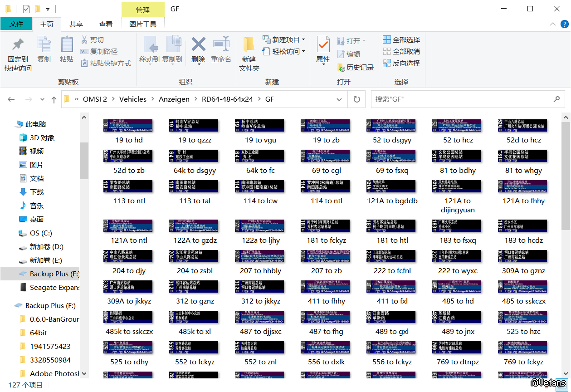Click the 删除 delete X icon
Image resolution: width=571 pixels, height=392 pixels.
pyautogui.click(x=198, y=45)
